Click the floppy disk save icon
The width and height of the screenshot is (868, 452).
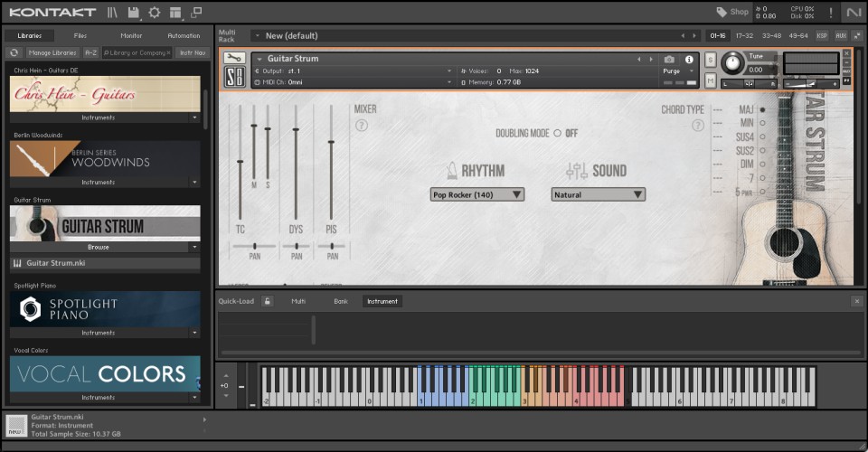(x=134, y=12)
